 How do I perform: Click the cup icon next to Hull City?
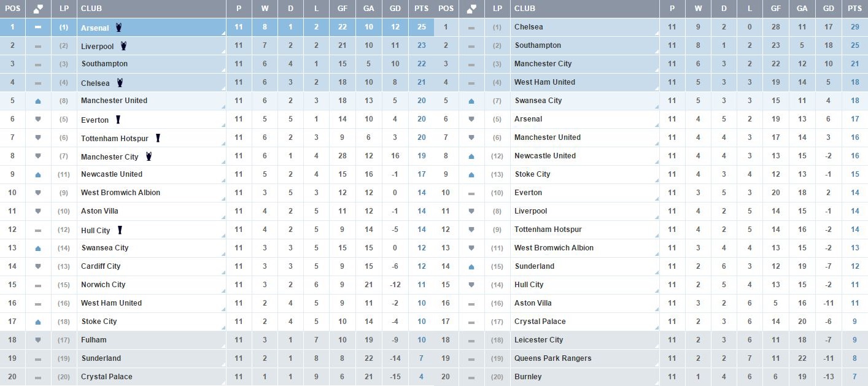click(120, 230)
